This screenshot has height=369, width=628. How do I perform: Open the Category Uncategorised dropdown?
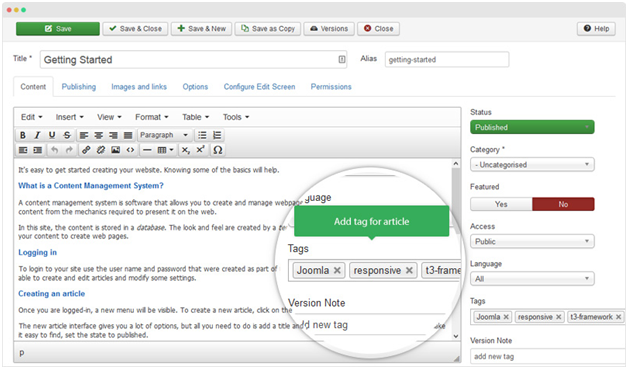[532, 164]
